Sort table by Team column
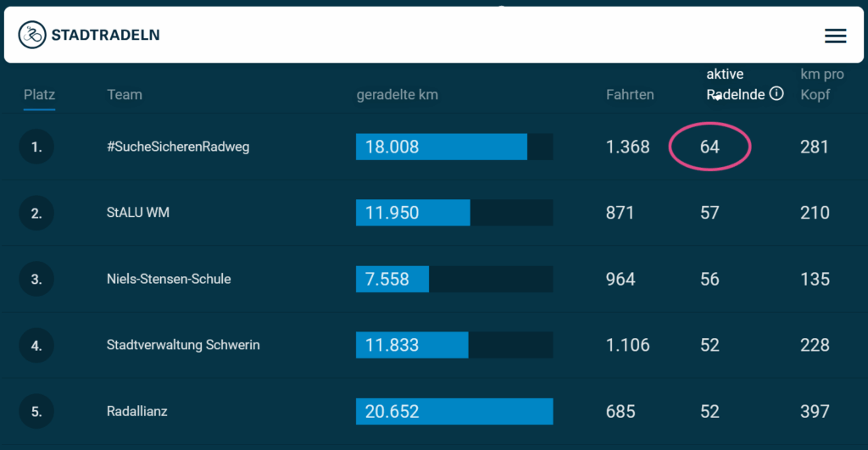 (x=125, y=95)
